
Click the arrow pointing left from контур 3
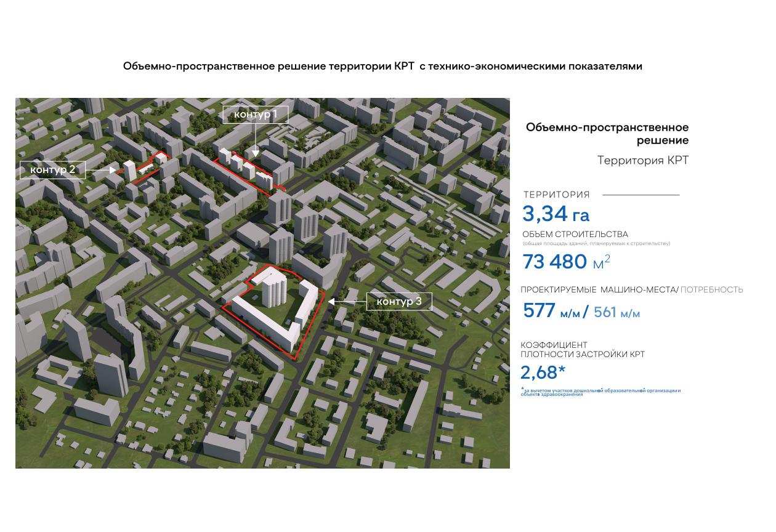pos(347,302)
